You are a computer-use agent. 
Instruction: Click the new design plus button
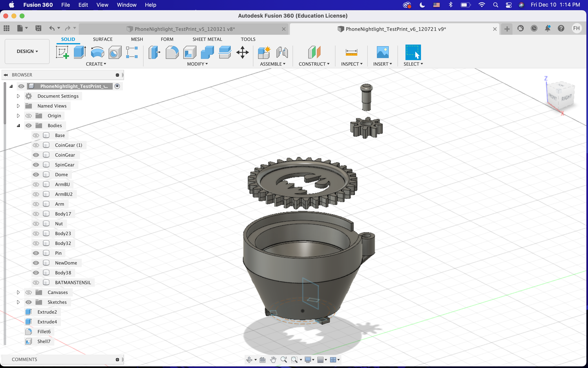point(507,29)
